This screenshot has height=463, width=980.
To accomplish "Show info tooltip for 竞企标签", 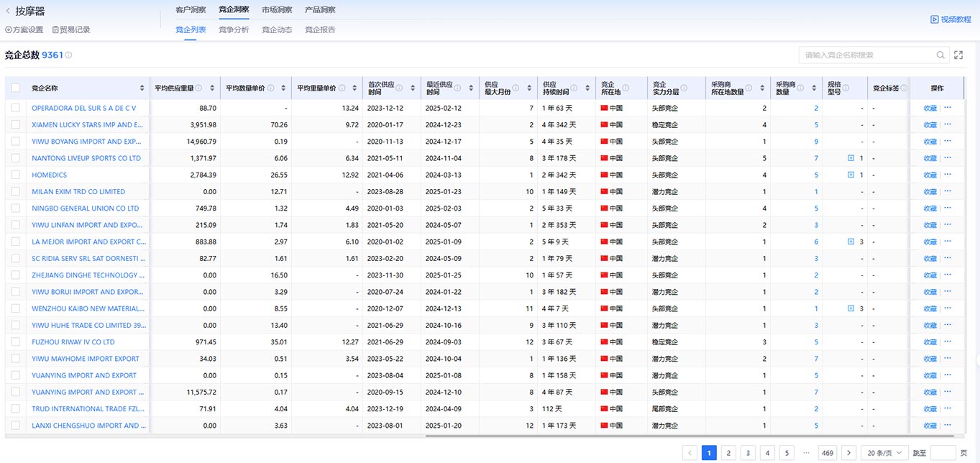I will point(904,88).
